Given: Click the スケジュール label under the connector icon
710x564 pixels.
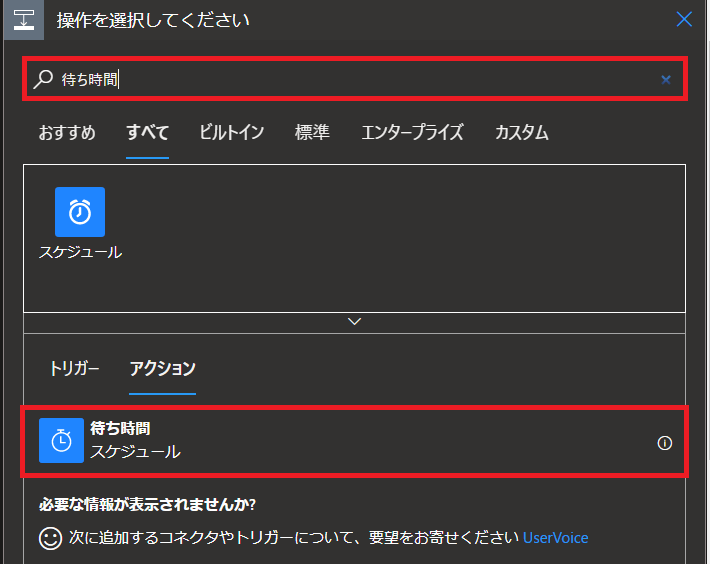Looking at the screenshot, I should tap(81, 252).
